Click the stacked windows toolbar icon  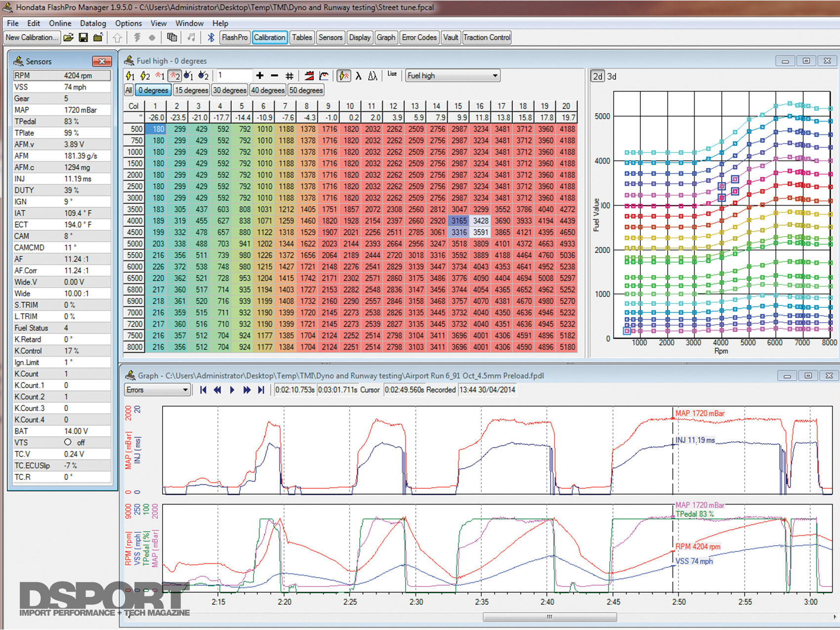pos(172,38)
